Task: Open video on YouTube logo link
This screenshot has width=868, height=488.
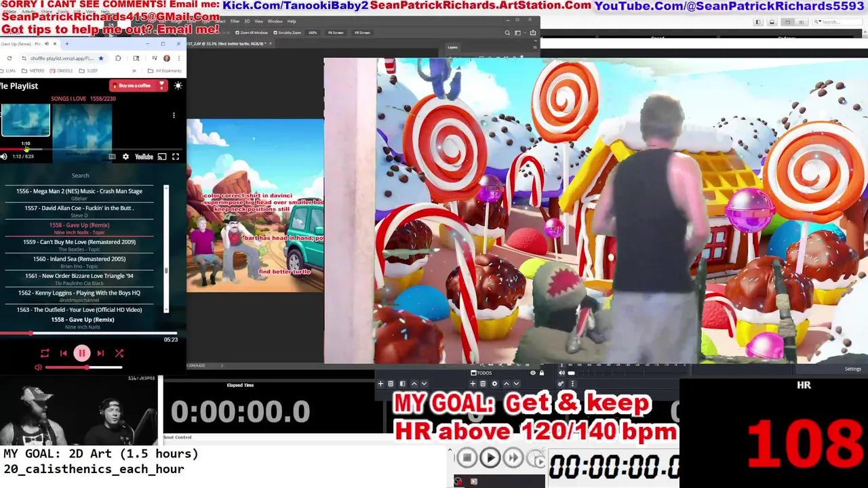Action: tap(144, 157)
